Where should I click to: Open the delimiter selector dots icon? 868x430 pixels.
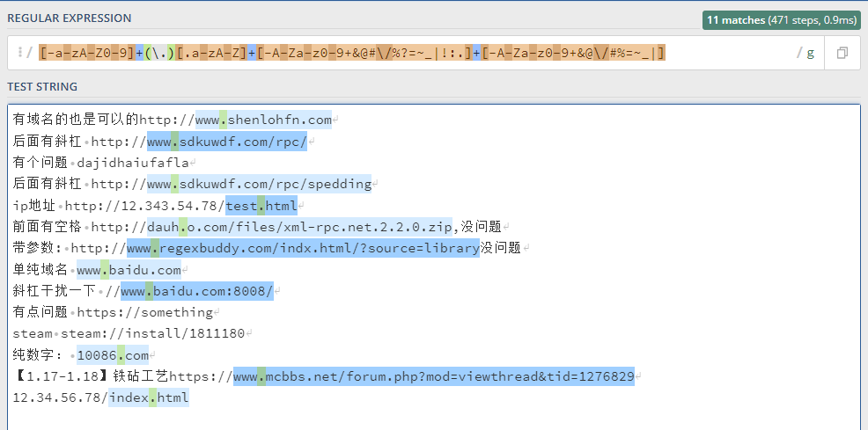pos(19,54)
